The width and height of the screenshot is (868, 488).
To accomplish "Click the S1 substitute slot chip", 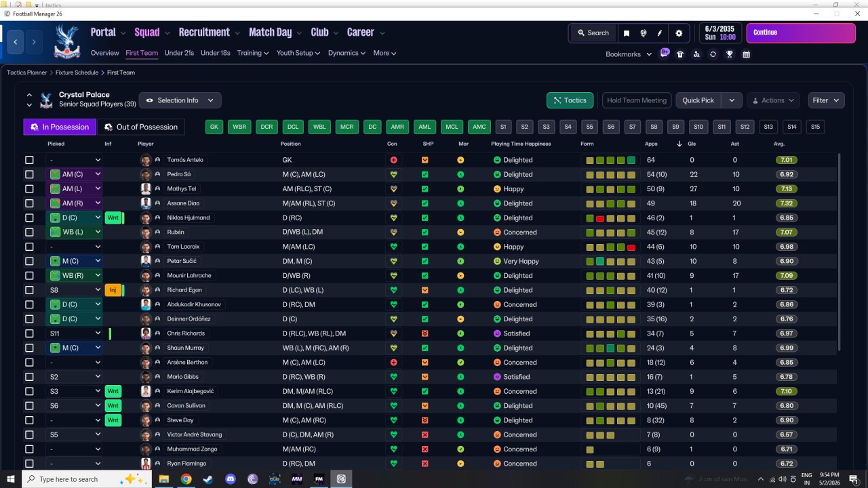I will (x=502, y=127).
